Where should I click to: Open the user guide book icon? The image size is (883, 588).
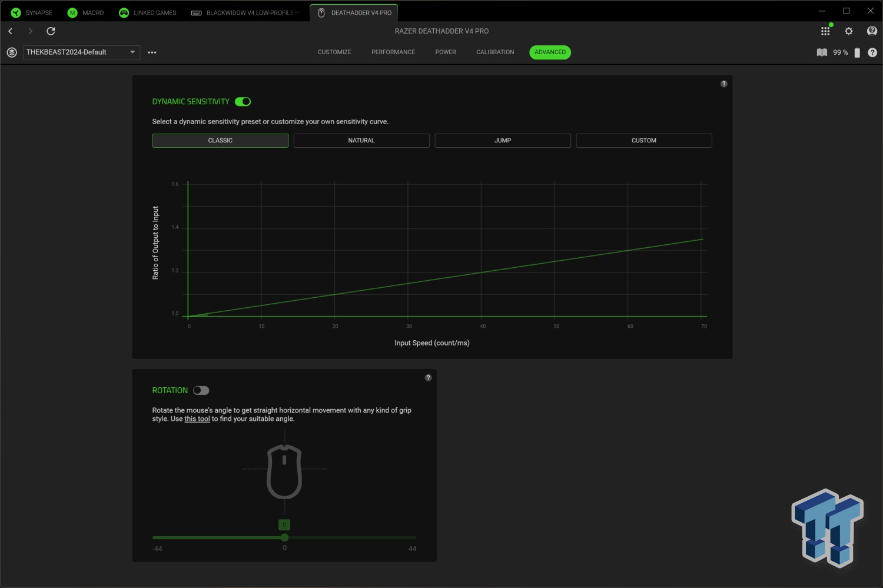tap(822, 52)
